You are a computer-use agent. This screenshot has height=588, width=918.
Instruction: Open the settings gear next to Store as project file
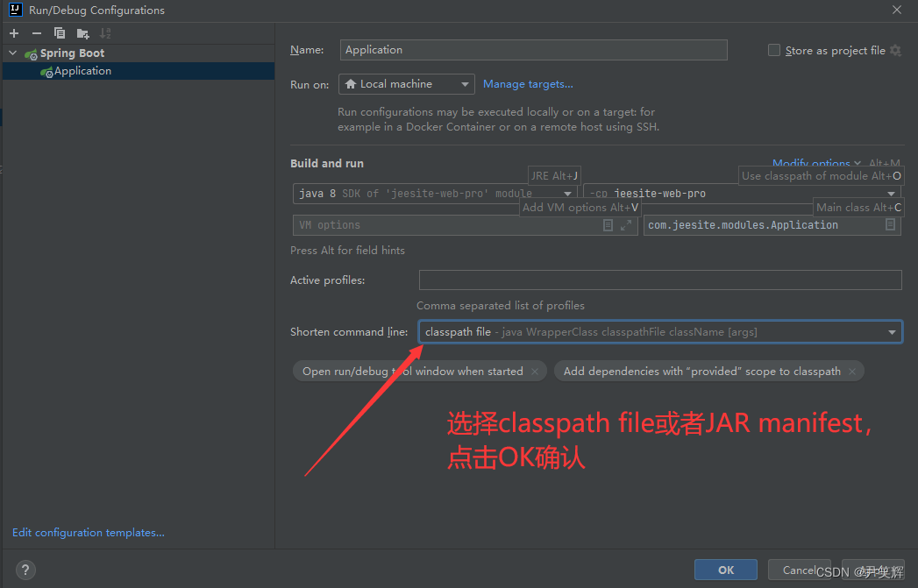click(894, 50)
